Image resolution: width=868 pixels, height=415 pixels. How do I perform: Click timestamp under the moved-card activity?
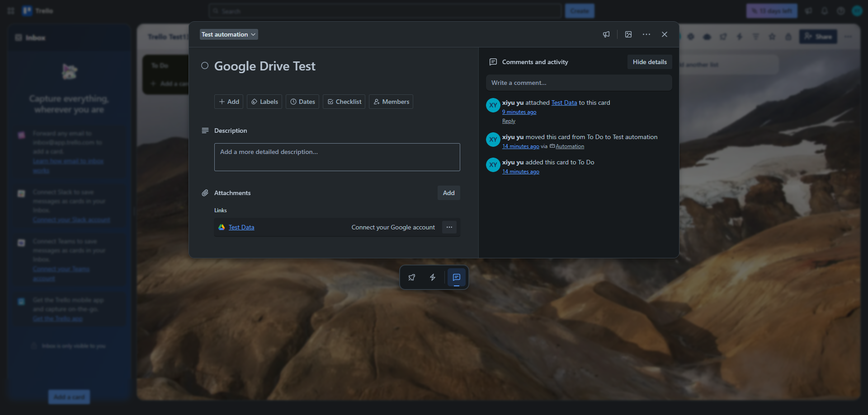[x=521, y=146]
